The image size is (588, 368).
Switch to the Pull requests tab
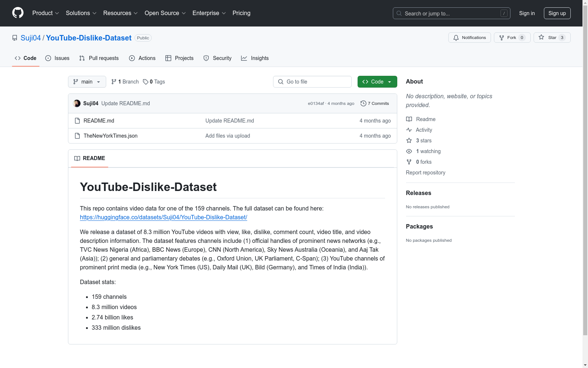click(99, 58)
